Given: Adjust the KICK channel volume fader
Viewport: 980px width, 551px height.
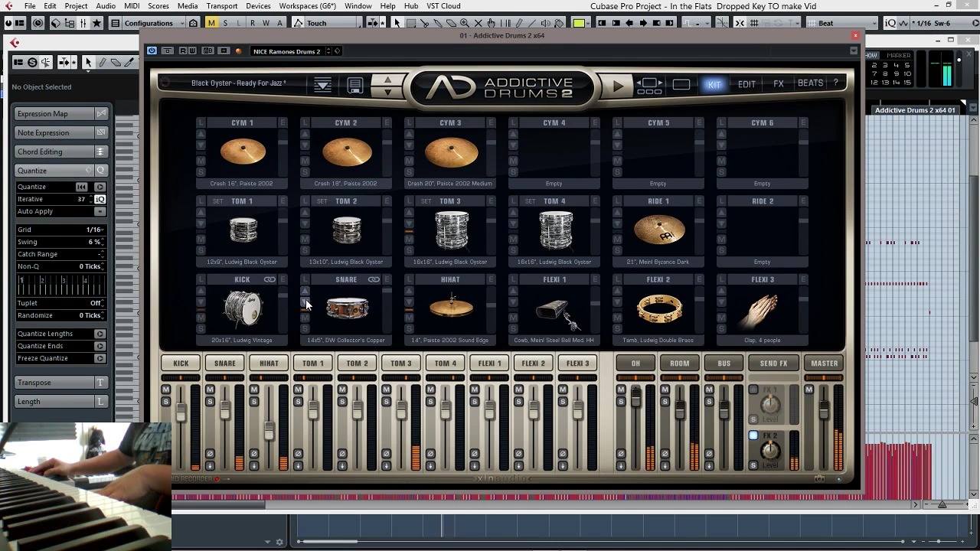Looking at the screenshot, I should tap(181, 412).
